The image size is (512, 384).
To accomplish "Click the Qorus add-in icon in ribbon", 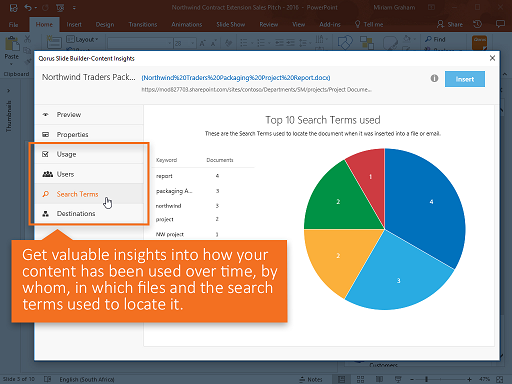I will [x=480, y=43].
